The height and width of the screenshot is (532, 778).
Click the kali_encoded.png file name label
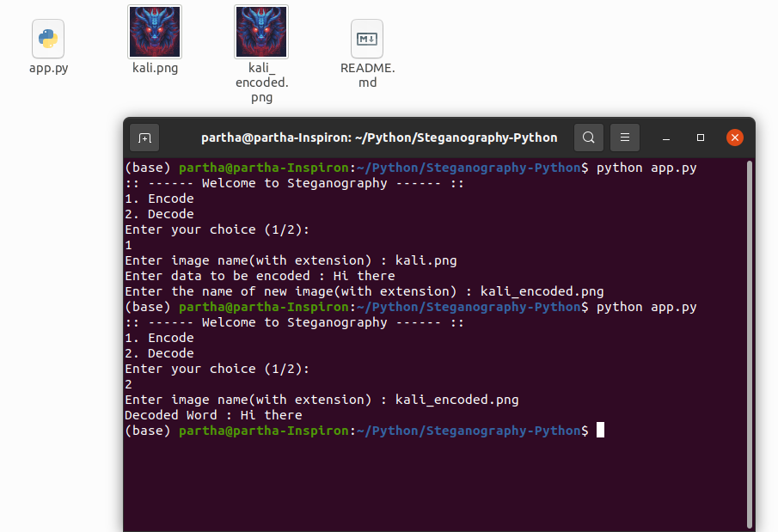(x=261, y=83)
